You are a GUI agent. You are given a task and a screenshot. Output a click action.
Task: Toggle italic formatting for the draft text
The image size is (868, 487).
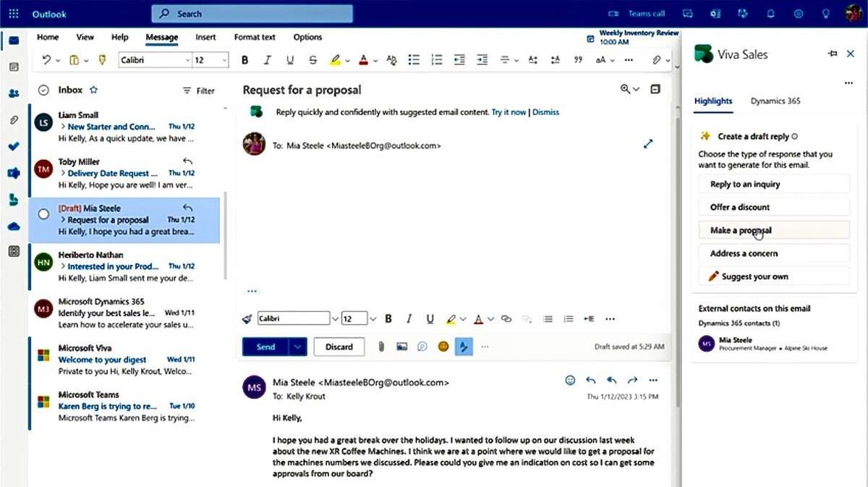(409, 318)
